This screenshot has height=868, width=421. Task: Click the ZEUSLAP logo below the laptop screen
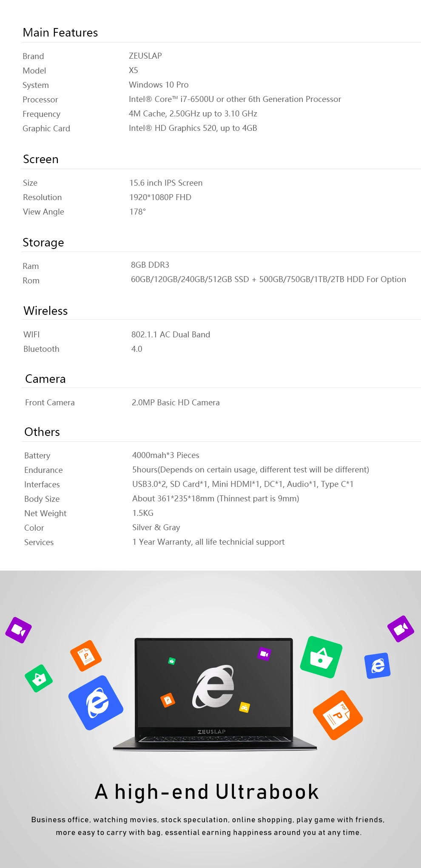pos(212,732)
